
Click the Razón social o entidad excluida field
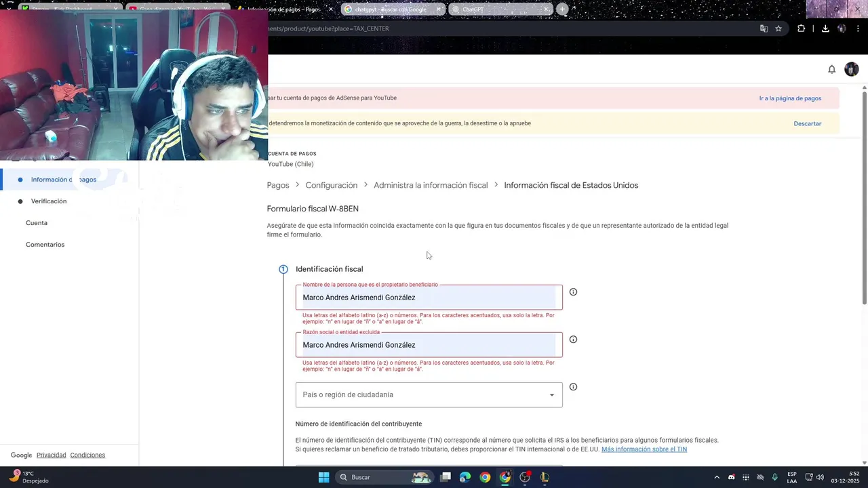pyautogui.click(x=429, y=345)
